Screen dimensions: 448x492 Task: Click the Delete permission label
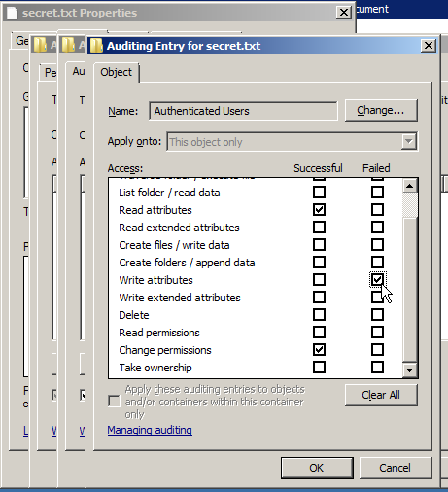coord(134,315)
